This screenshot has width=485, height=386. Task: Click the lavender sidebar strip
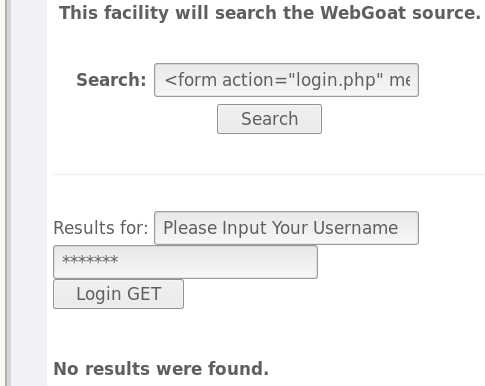[x=29, y=193]
